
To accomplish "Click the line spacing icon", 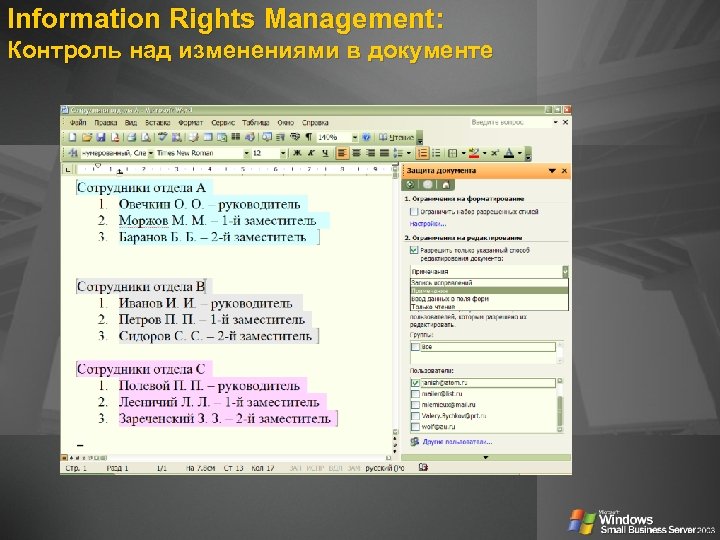I will coord(398,153).
